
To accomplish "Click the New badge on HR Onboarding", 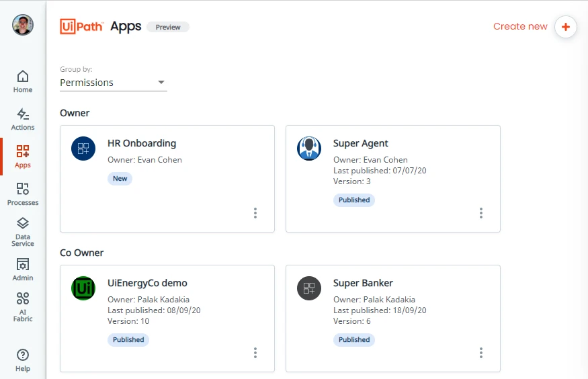I will click(120, 179).
